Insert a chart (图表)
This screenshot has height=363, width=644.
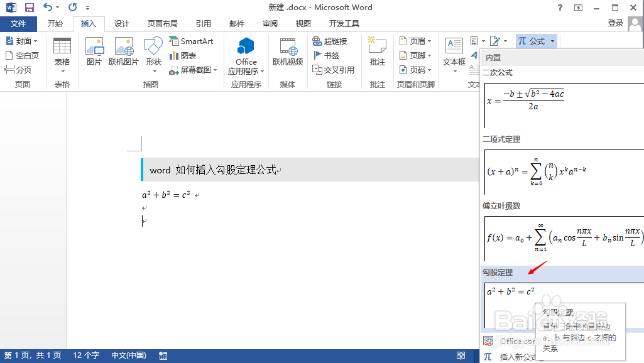(x=183, y=55)
